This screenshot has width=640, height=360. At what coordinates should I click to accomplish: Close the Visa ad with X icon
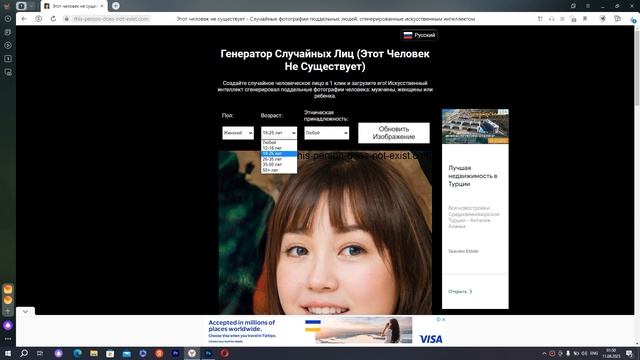(x=444, y=320)
